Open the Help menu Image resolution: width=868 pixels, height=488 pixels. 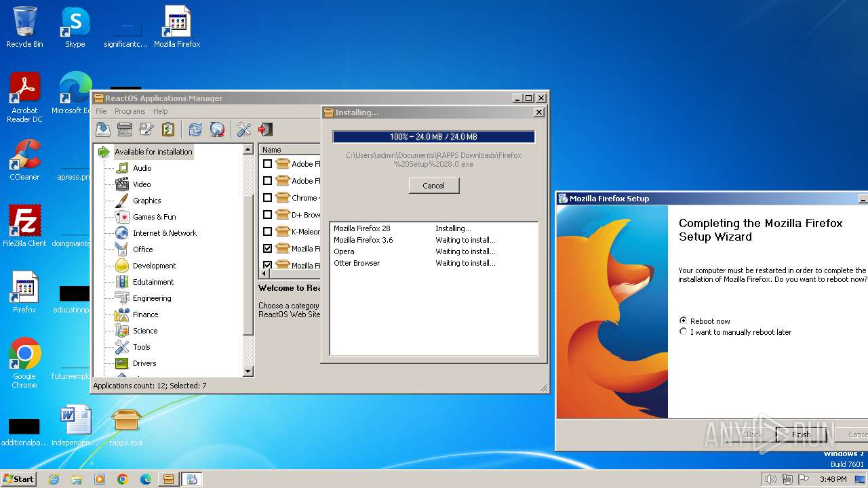pyautogui.click(x=160, y=111)
